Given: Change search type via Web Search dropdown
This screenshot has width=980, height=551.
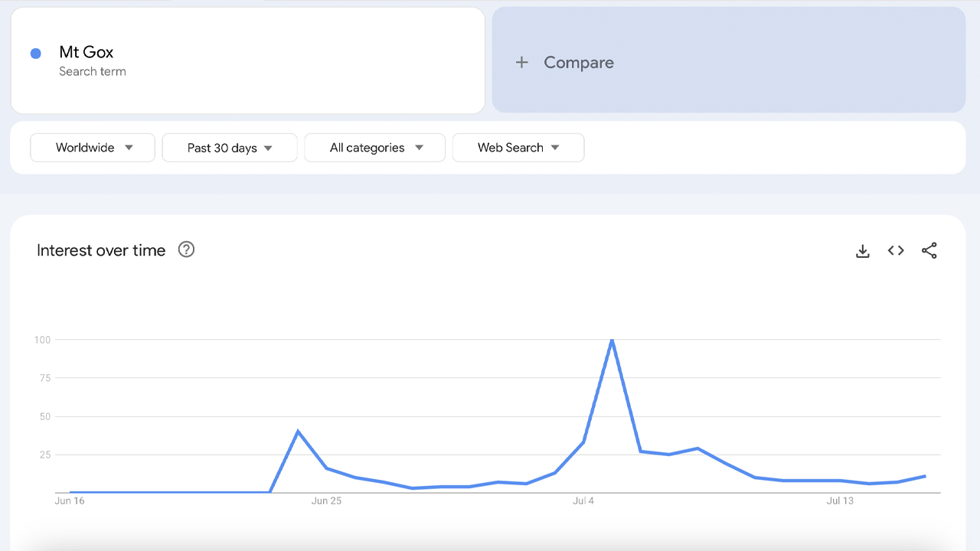Looking at the screenshot, I should [518, 147].
